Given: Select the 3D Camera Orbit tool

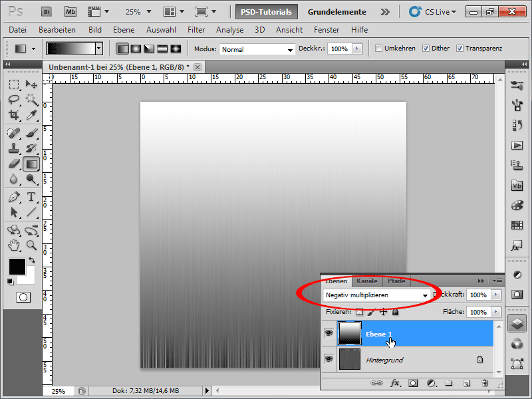Looking at the screenshot, I should [31, 230].
